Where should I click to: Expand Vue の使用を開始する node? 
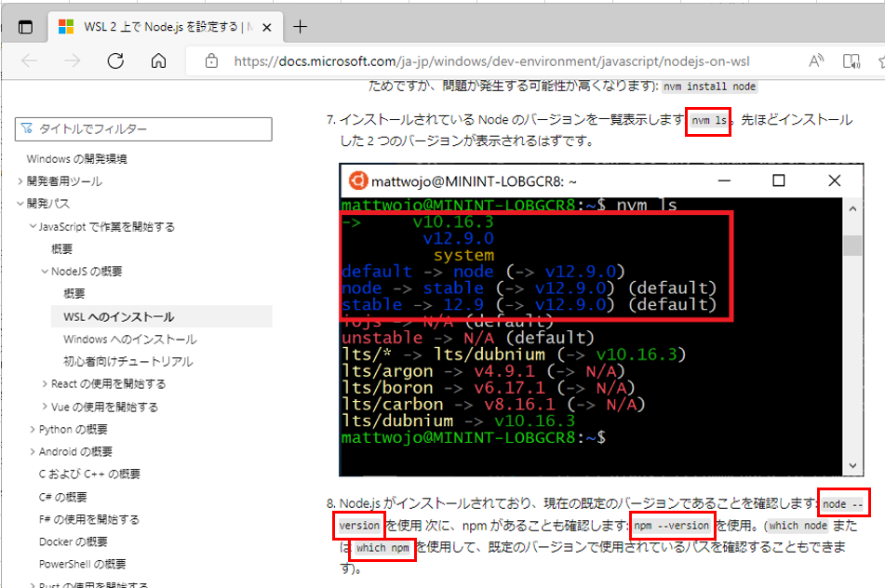[x=45, y=407]
